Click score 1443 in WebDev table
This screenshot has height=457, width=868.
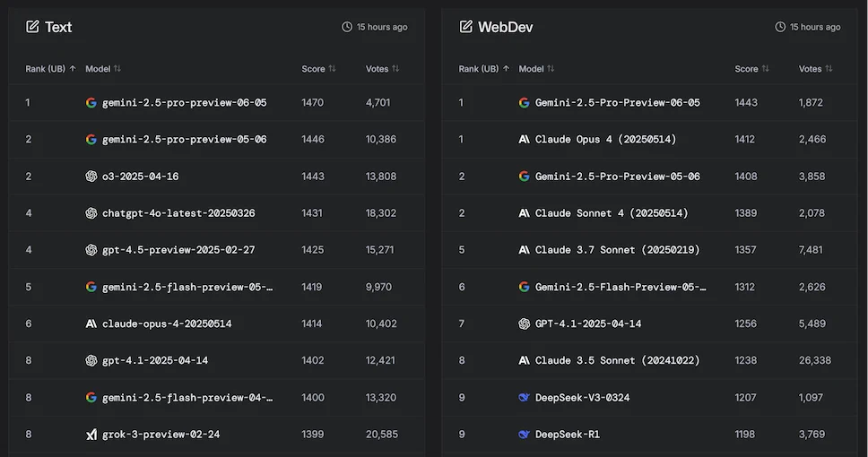[x=746, y=102]
